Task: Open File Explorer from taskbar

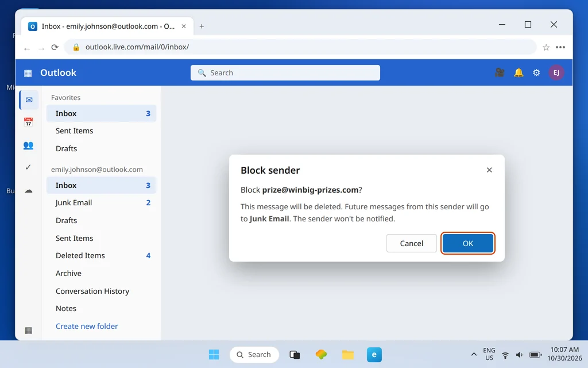Action: click(347, 354)
